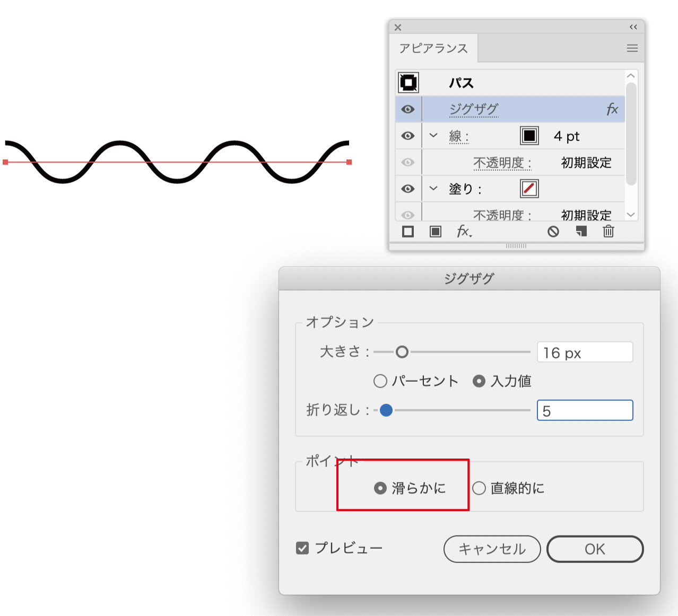Select the パーセント radio button
Screen dimensions: 678x616
(380, 381)
